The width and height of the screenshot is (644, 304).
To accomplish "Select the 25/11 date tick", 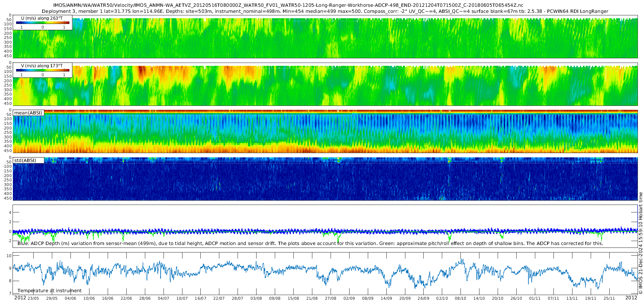I will pos(609,298).
